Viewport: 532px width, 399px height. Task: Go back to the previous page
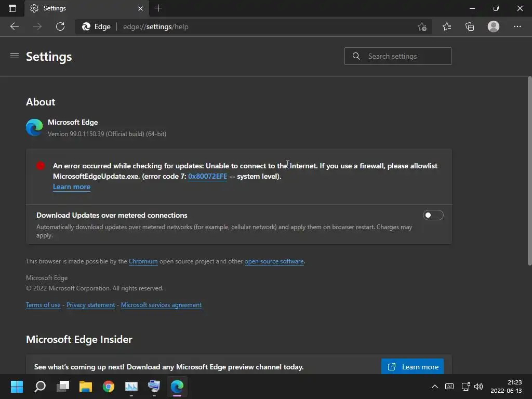(14, 26)
